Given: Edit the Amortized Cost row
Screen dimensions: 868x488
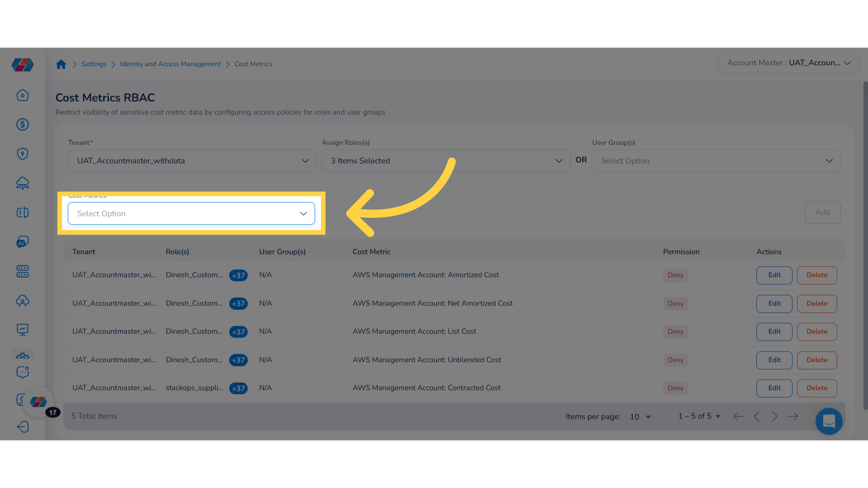Looking at the screenshot, I should pyautogui.click(x=774, y=275).
